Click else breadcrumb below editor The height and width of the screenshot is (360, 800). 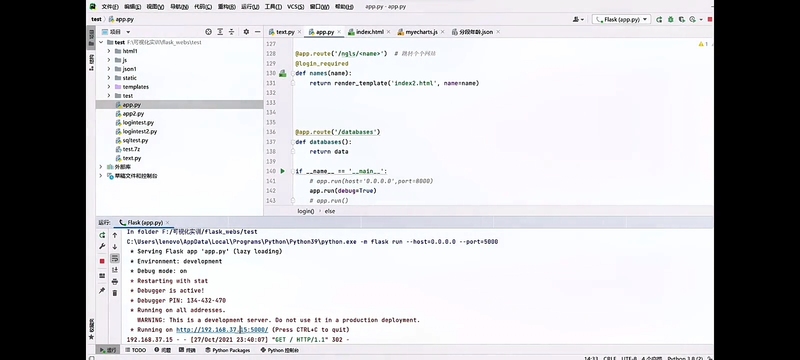click(x=330, y=211)
